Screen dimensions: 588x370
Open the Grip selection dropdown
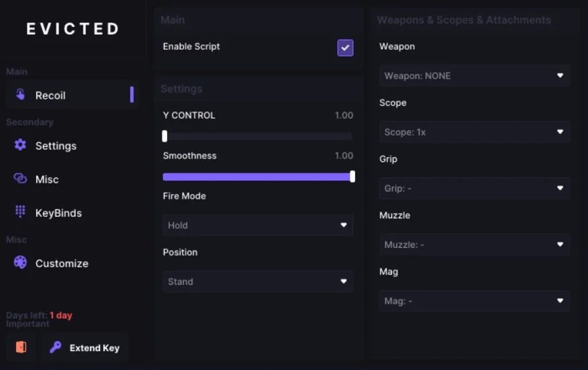(x=475, y=189)
